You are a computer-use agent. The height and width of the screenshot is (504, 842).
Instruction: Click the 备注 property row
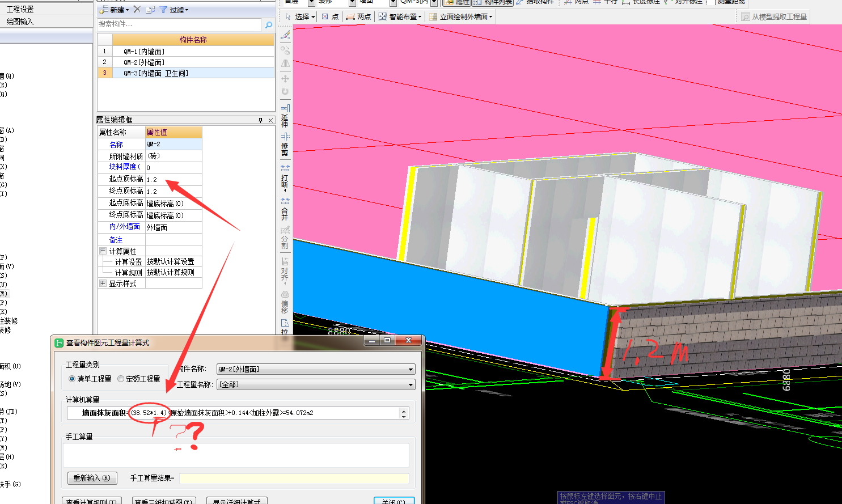[x=150, y=239]
